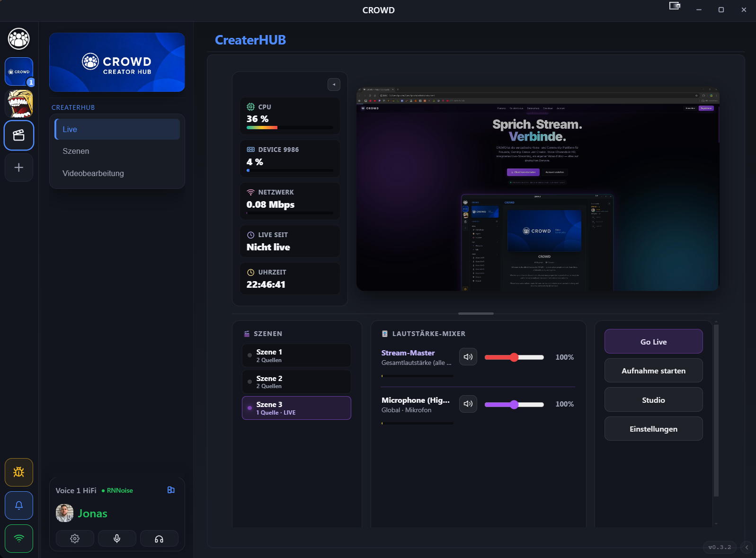
Task: Click the NETZWERK stat card
Action: [x=290, y=201]
